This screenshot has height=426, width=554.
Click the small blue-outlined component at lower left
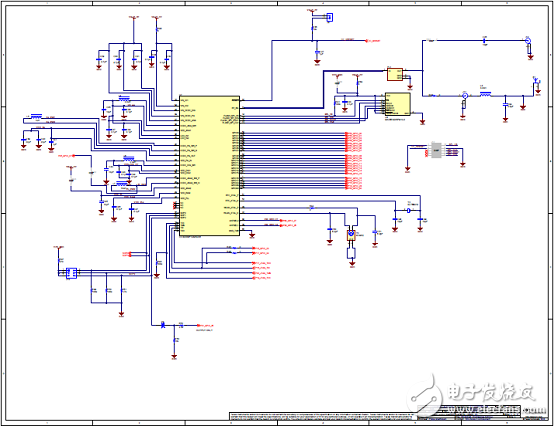(71, 273)
